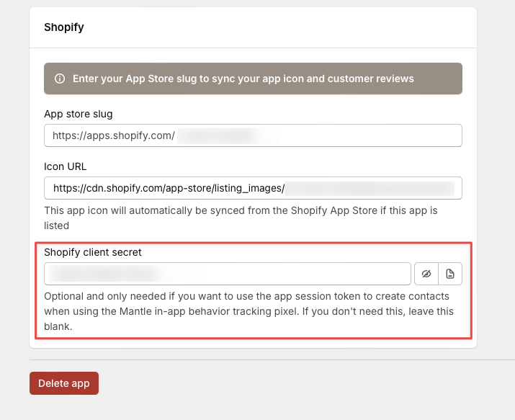
Task: Click the Icon URL label
Action: pyautogui.click(x=66, y=166)
